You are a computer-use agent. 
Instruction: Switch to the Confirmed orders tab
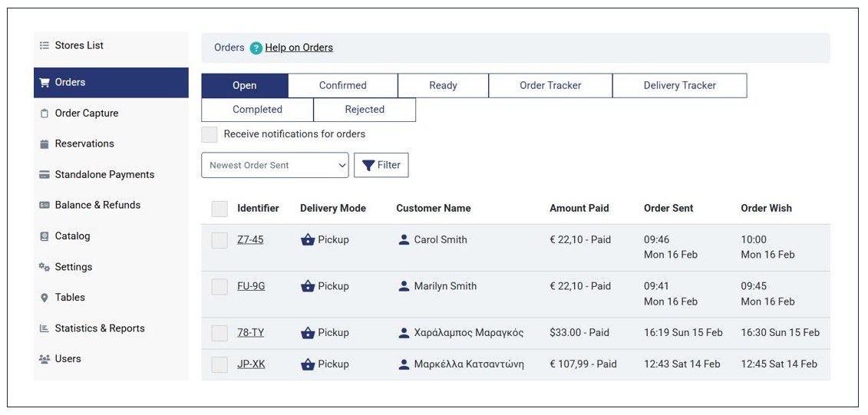pyautogui.click(x=342, y=86)
